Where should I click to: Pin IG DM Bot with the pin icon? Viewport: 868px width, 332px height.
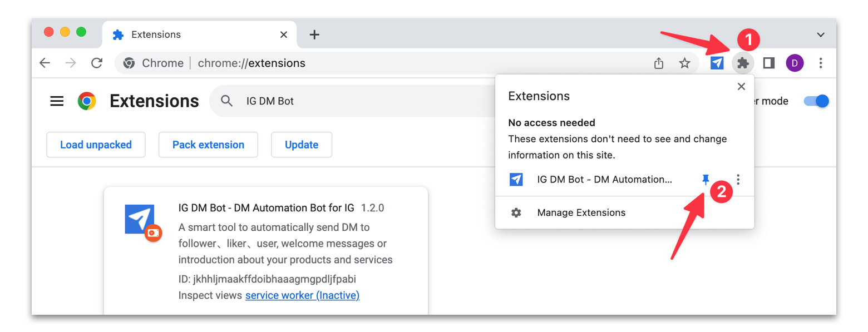tap(706, 179)
